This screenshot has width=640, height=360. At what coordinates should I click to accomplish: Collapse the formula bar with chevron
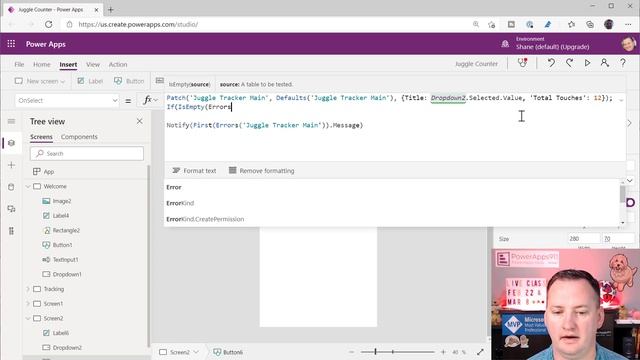coord(621,100)
